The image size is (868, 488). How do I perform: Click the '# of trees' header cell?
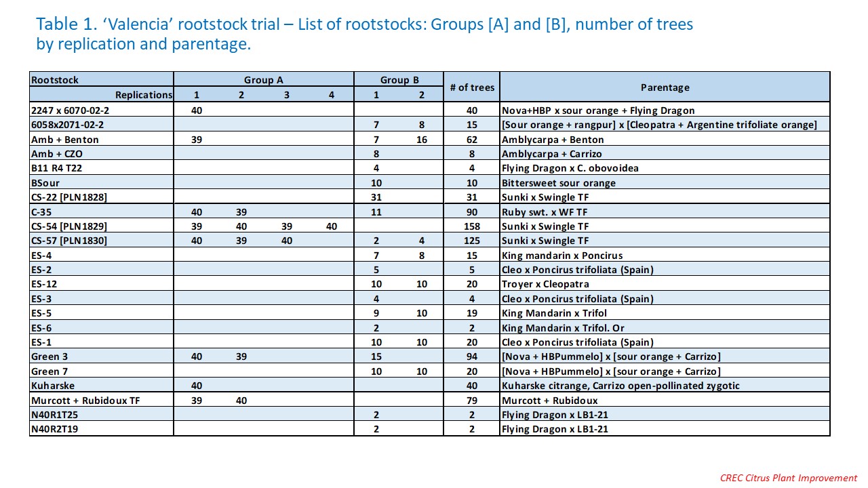click(x=472, y=87)
